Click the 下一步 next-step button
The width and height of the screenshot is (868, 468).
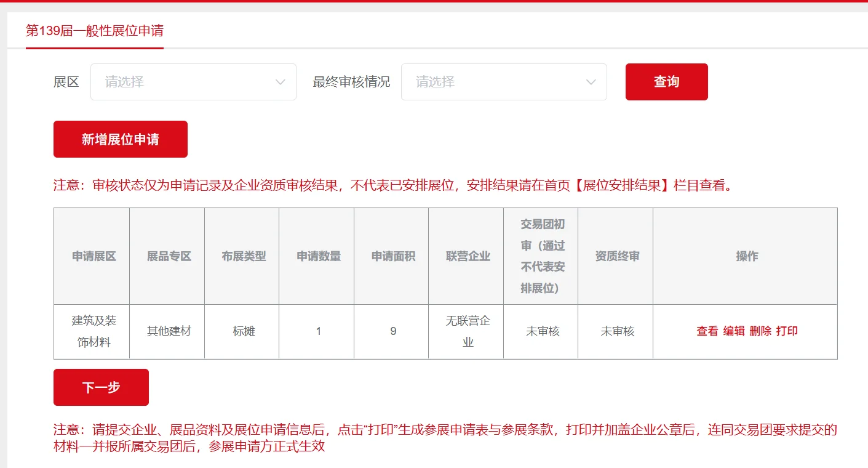click(101, 387)
